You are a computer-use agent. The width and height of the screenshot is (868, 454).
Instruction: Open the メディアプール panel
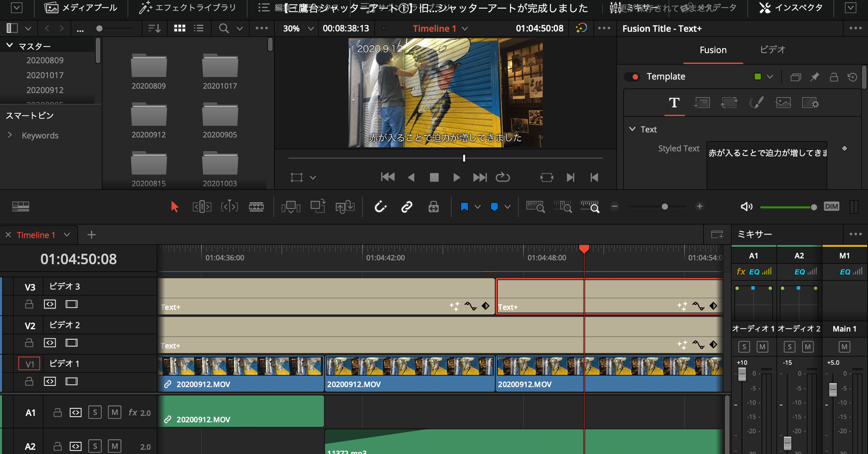pyautogui.click(x=80, y=8)
